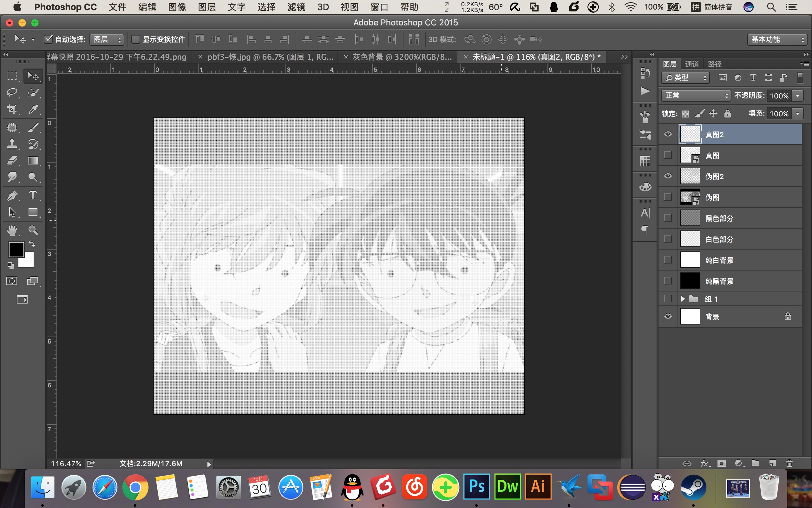Click the link layers icon
Screen dimensions: 812x508
687,463
